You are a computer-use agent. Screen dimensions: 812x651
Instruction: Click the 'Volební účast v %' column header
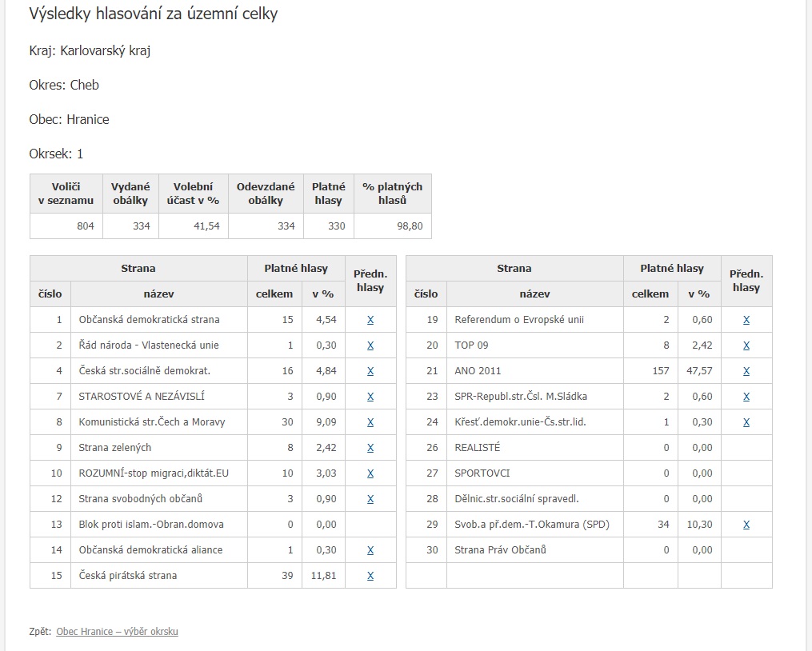[x=193, y=194]
